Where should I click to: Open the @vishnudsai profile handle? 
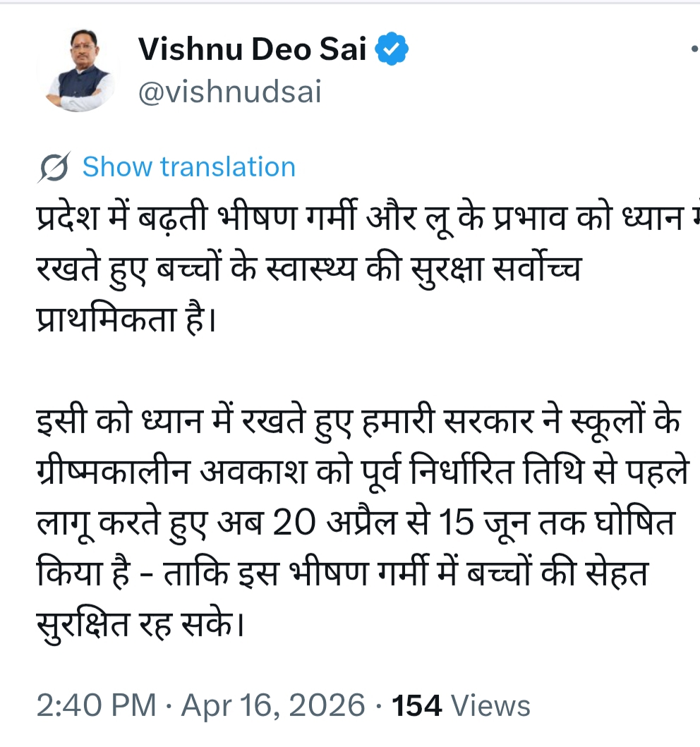[229, 92]
